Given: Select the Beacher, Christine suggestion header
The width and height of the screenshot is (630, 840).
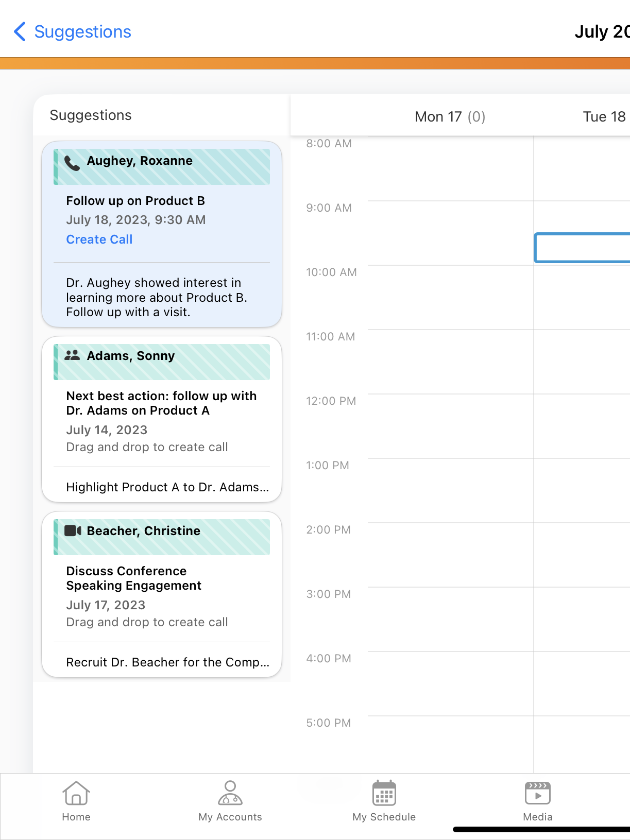Looking at the screenshot, I should pos(162,537).
